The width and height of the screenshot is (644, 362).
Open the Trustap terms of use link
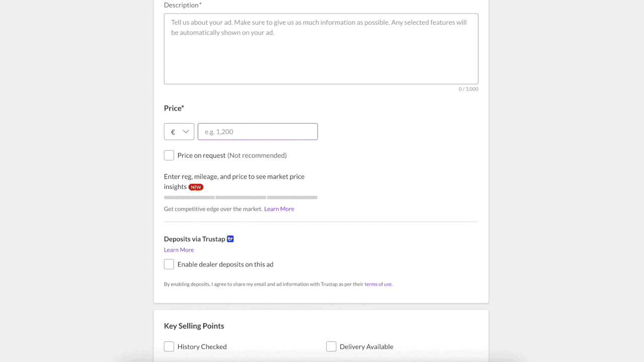coord(378,284)
